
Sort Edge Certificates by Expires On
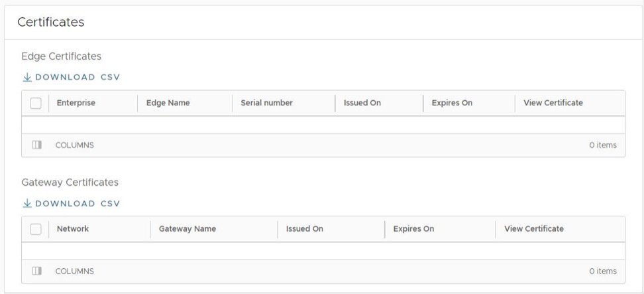click(x=451, y=103)
